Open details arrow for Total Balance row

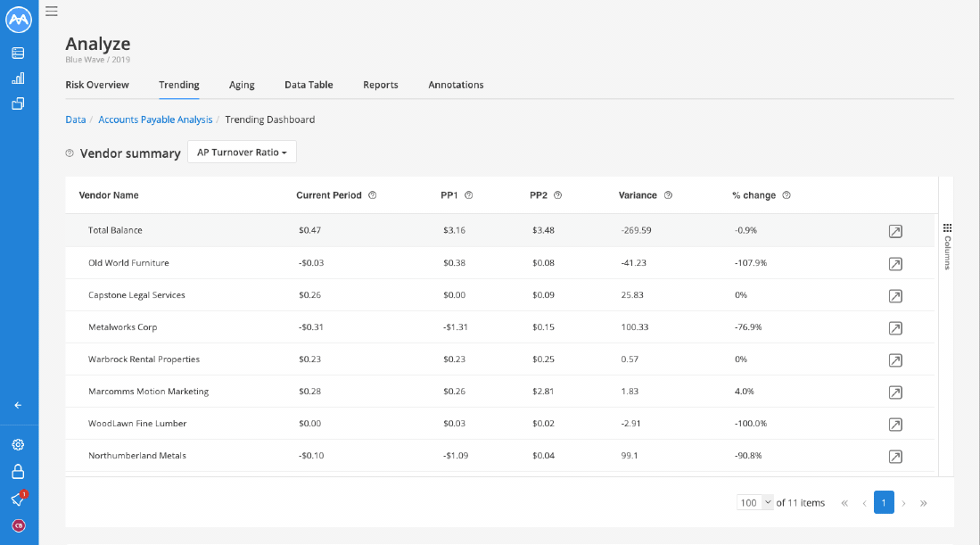[x=895, y=231]
